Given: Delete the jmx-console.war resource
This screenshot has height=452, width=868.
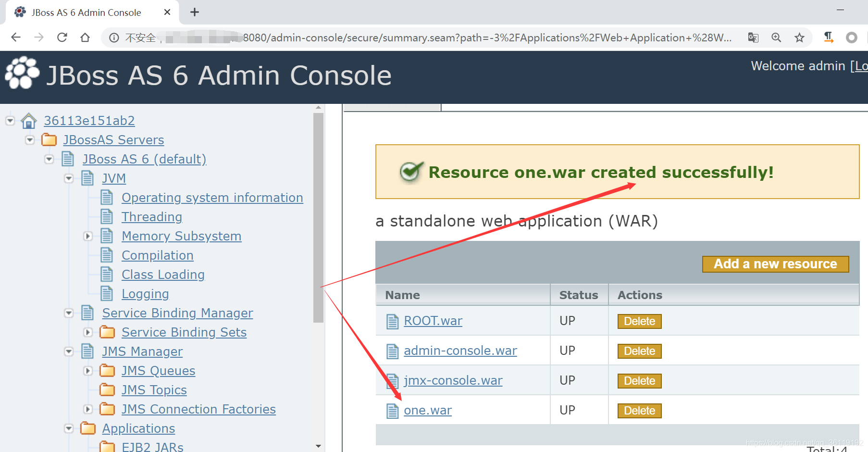Looking at the screenshot, I should click(x=640, y=381).
